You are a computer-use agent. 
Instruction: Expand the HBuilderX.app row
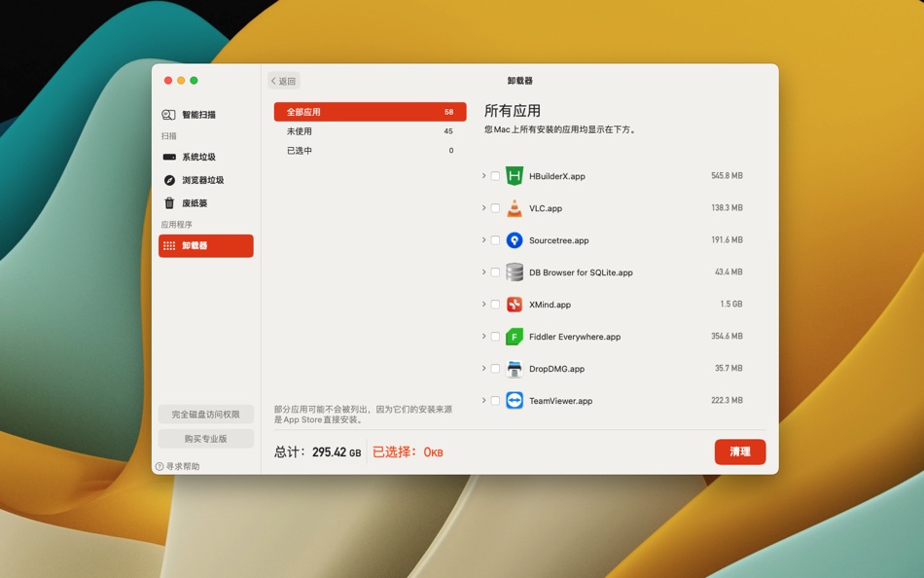[483, 176]
